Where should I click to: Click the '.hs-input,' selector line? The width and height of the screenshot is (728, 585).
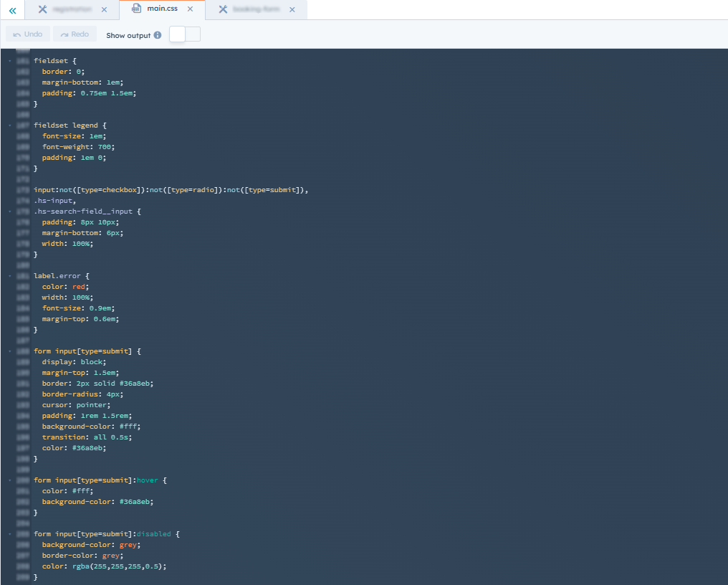coord(54,201)
